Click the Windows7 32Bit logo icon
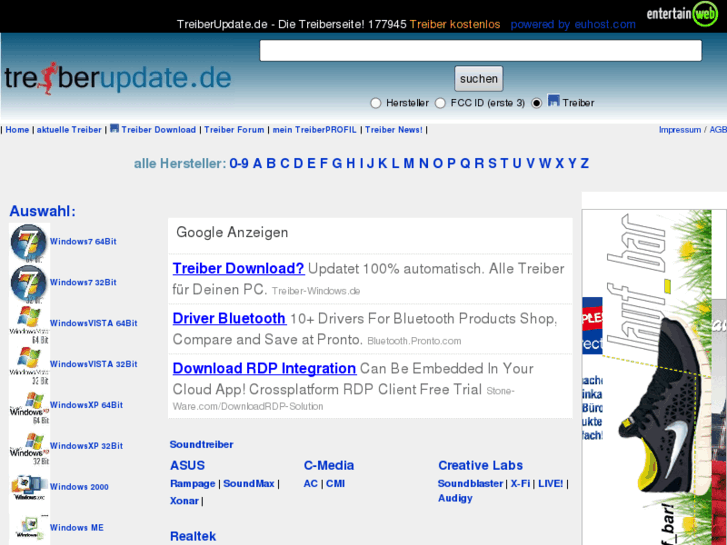Viewport: 727px width, 545px height. 29,284
